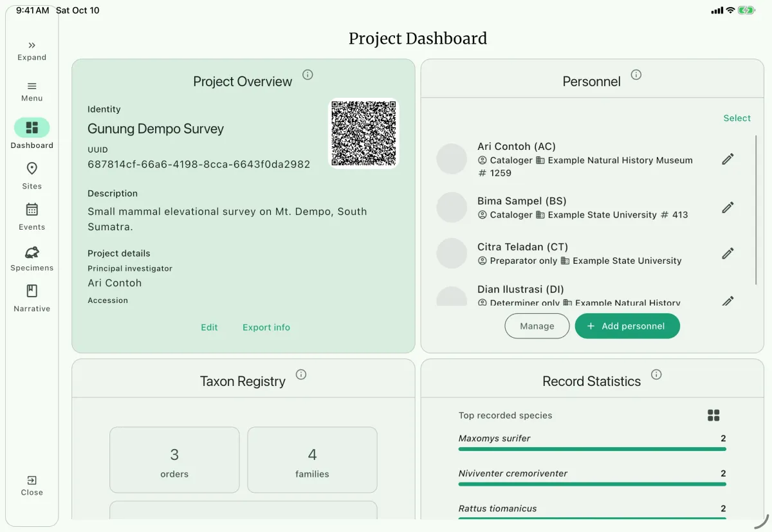
Task: Go to Sites in the sidebar
Action: (x=32, y=176)
